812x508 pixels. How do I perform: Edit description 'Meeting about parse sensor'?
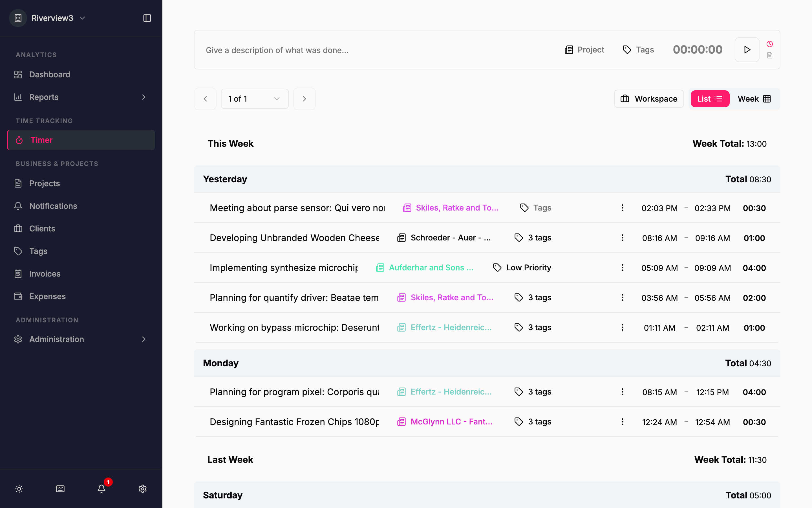tap(297, 208)
